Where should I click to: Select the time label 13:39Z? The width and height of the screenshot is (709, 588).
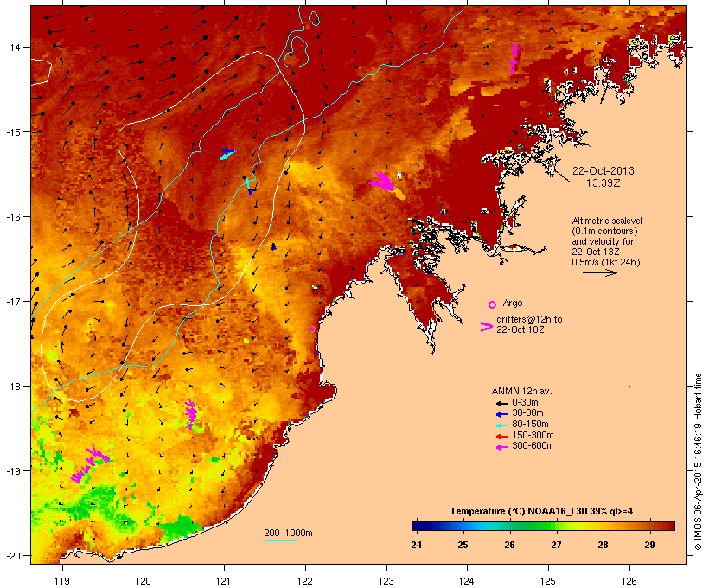coord(604,183)
